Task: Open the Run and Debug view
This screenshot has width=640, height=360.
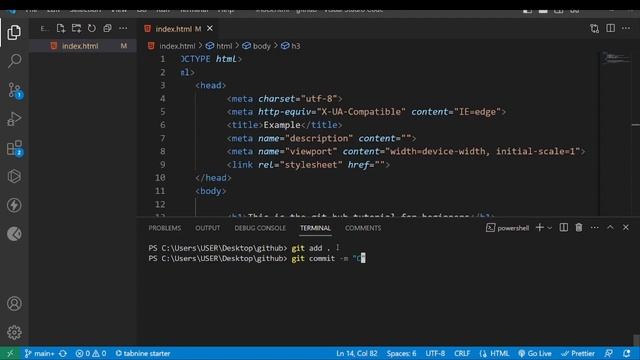Action: pyautogui.click(x=14, y=119)
